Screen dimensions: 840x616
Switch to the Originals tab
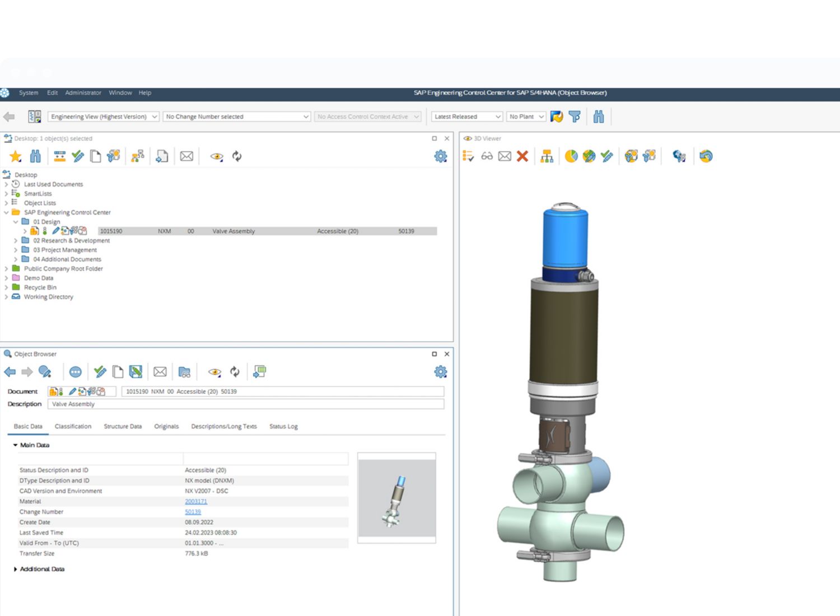(166, 426)
